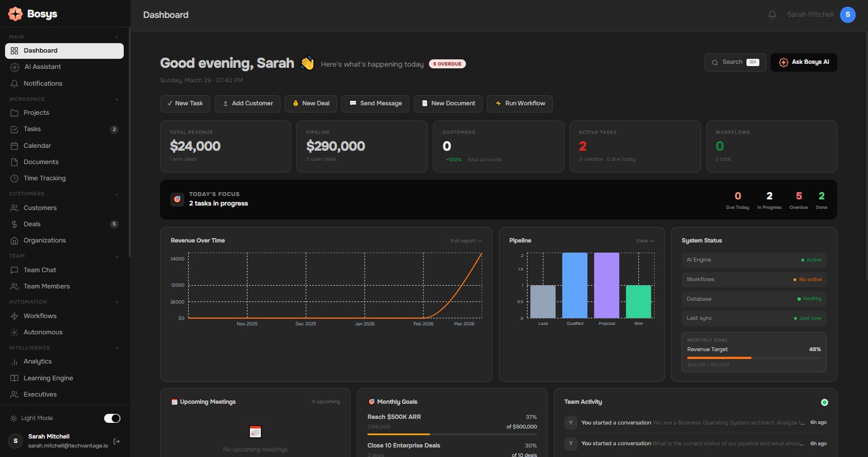Screen dimensions: 868x457
Task: Toggle the Light Mode switch
Action: [x=112, y=418]
